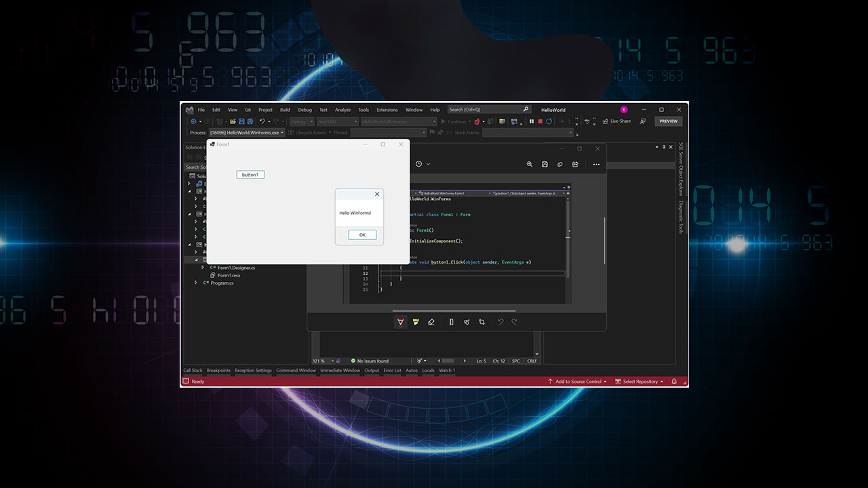Viewport: 868px width, 488px height.
Task: Open the Debug menu
Action: click(x=304, y=110)
